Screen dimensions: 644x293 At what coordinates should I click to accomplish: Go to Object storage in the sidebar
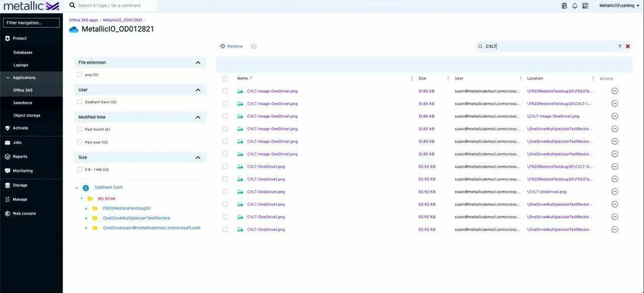click(27, 115)
